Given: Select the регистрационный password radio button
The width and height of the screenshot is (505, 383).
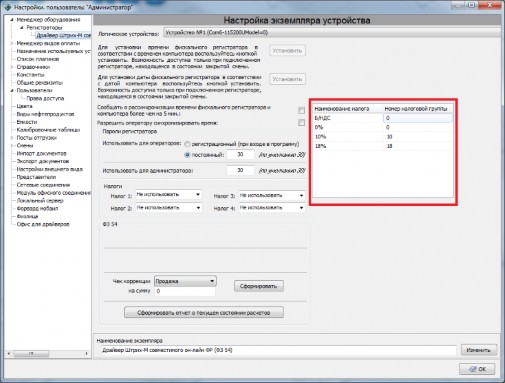Looking at the screenshot, I should pyautogui.click(x=187, y=144).
